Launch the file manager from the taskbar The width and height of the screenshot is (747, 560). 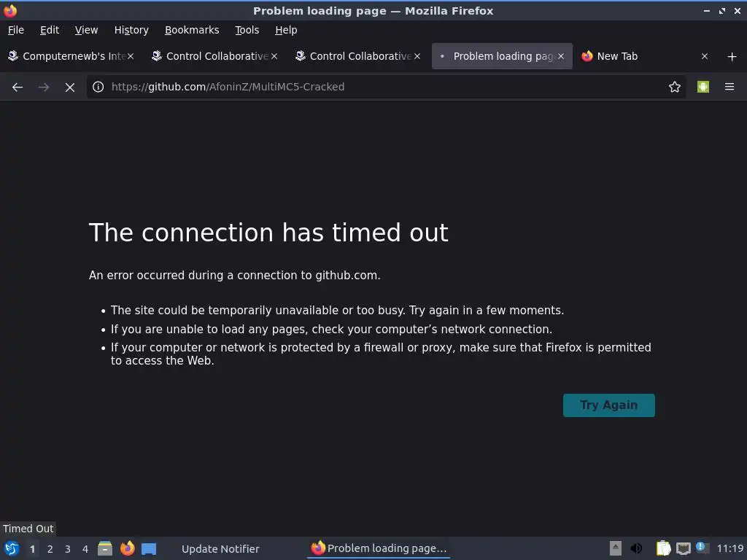(x=105, y=548)
